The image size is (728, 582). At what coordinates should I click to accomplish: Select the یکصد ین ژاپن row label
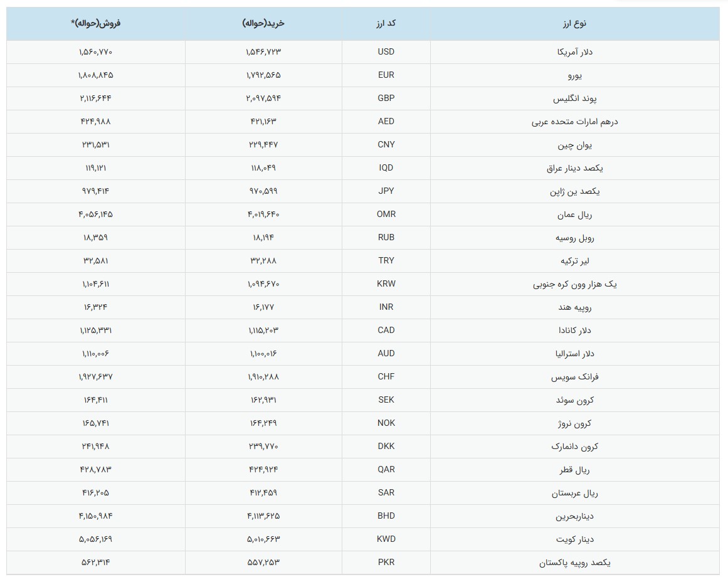click(x=574, y=191)
